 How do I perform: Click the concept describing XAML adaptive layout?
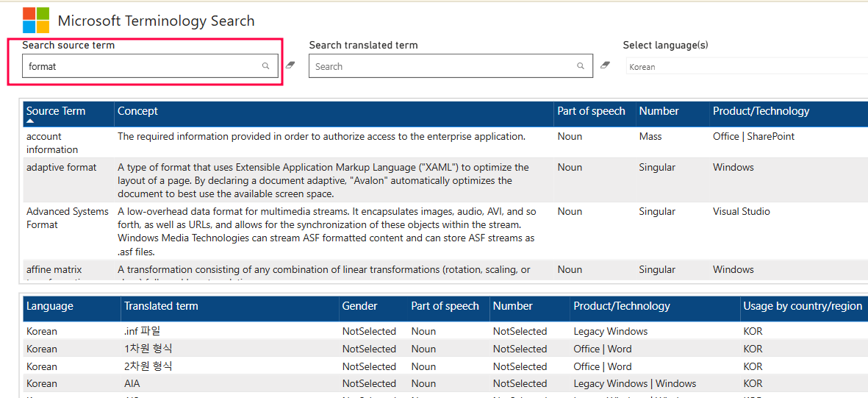(323, 180)
